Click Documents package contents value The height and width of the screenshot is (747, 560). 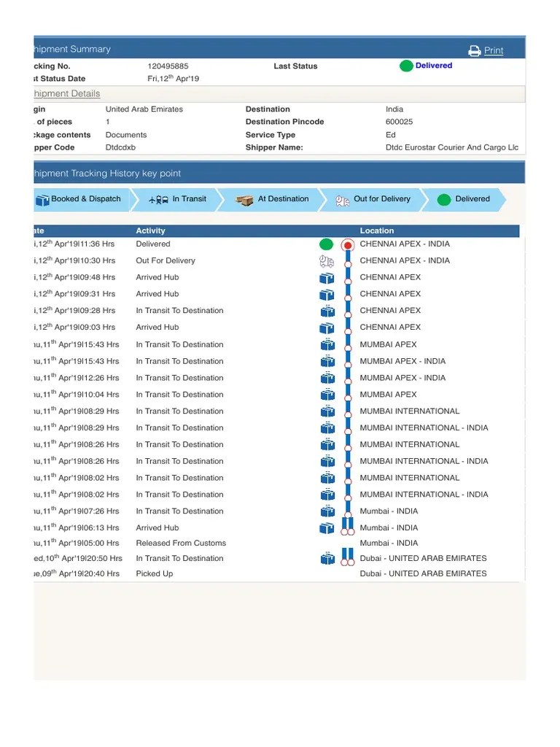126,135
